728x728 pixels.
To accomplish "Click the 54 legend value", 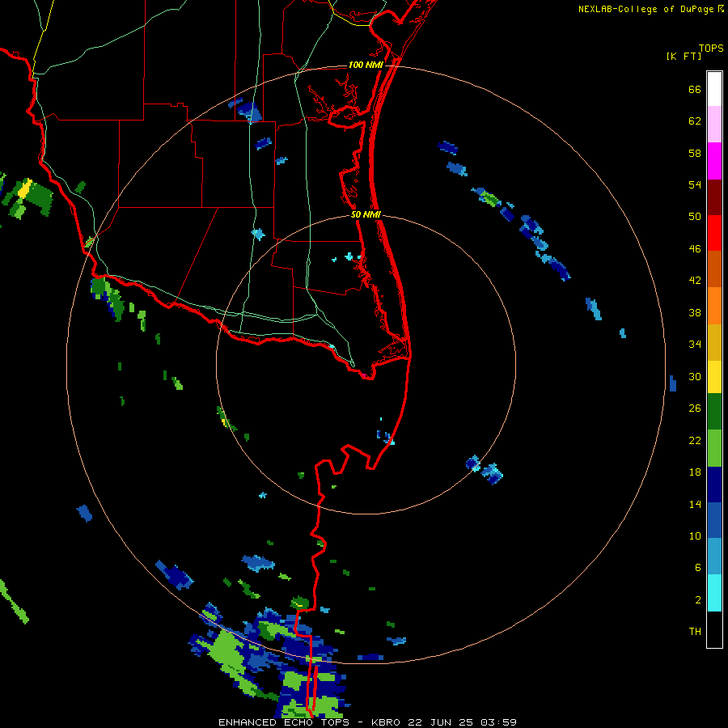I will point(695,184).
